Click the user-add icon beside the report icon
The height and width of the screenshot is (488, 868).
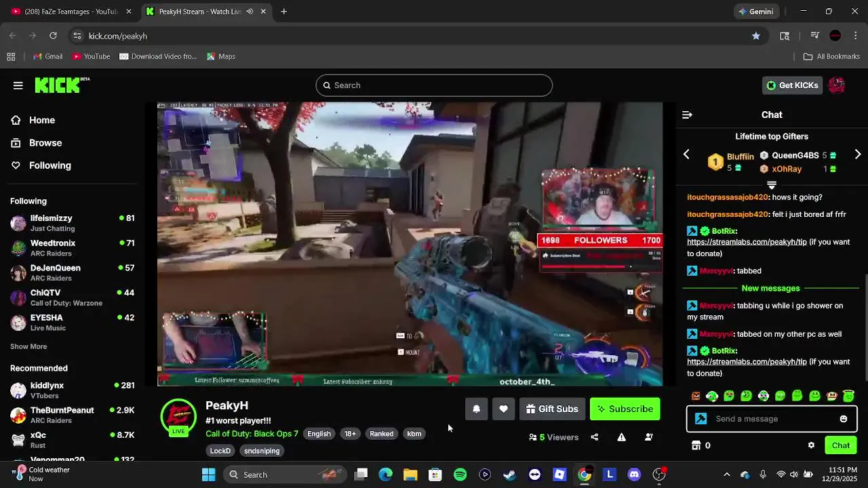[649, 437]
